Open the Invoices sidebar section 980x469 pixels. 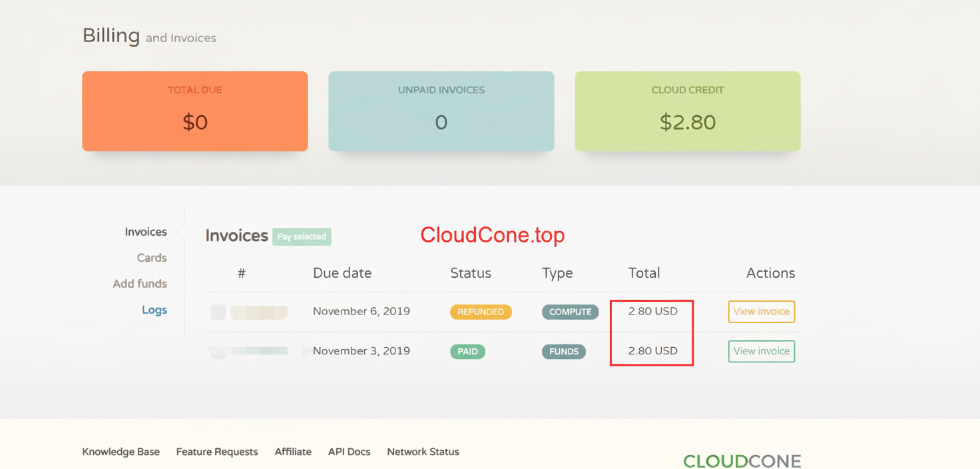(x=145, y=231)
